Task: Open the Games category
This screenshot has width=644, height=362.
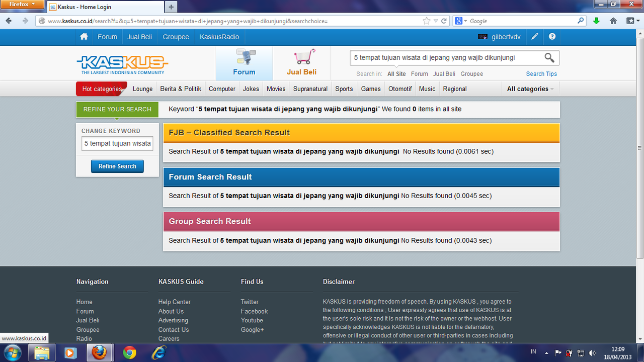Action: tap(371, 89)
